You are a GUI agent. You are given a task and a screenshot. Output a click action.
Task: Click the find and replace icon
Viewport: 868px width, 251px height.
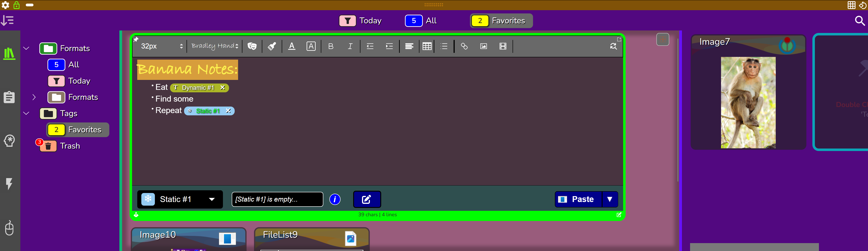coord(613,46)
